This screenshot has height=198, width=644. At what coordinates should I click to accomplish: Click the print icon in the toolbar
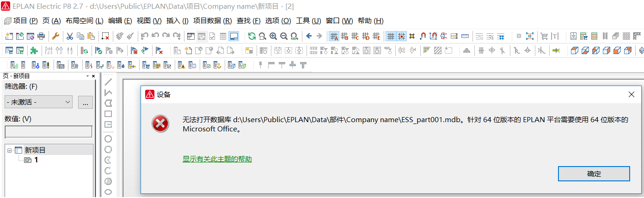coord(41,36)
